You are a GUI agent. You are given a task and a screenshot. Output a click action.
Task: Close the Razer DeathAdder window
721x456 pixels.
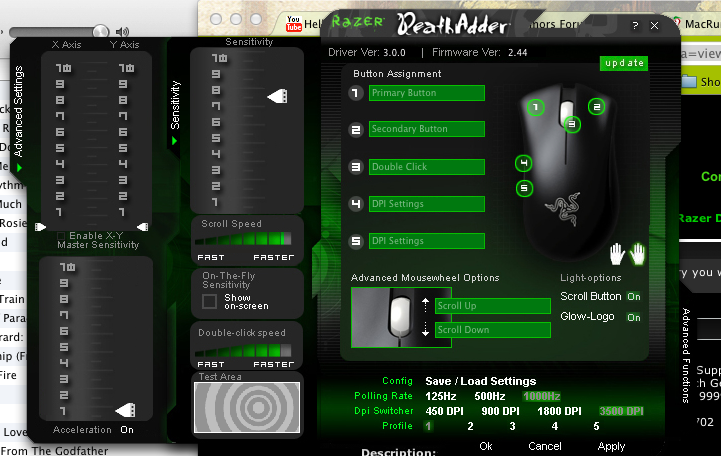654,26
